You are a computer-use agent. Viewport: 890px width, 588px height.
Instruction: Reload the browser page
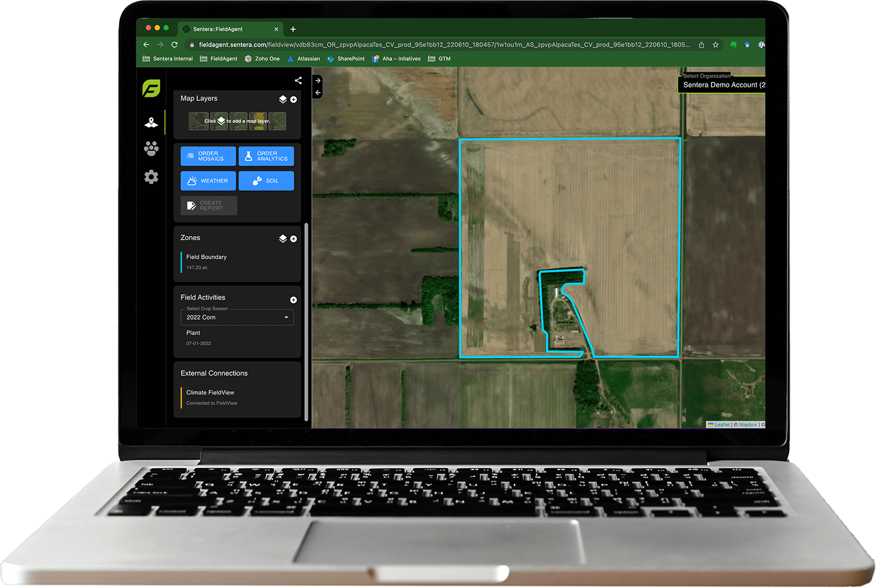[x=174, y=45]
